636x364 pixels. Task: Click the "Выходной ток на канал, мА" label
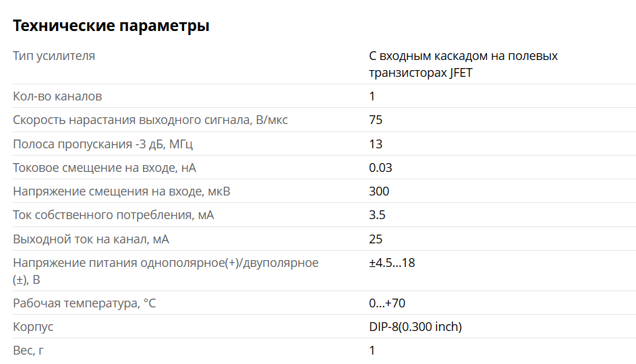click(91, 239)
